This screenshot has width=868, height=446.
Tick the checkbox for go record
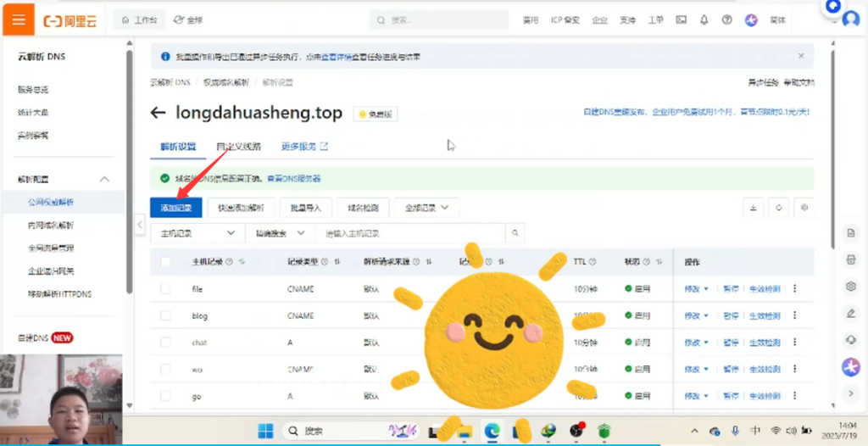(x=165, y=396)
